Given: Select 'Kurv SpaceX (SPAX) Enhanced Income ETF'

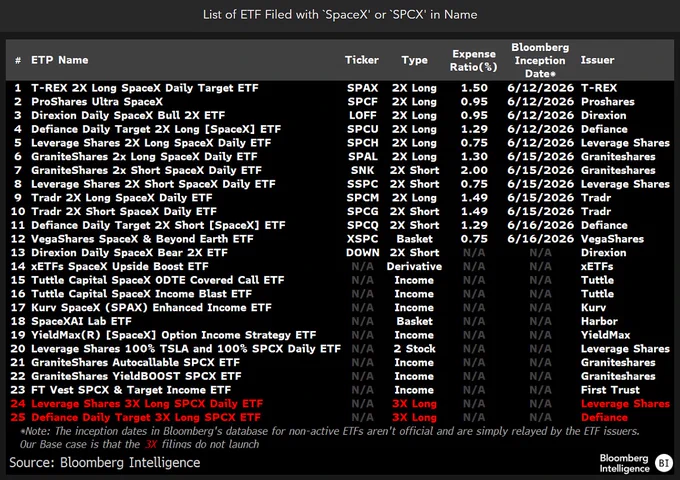Looking at the screenshot, I should (x=151, y=308).
